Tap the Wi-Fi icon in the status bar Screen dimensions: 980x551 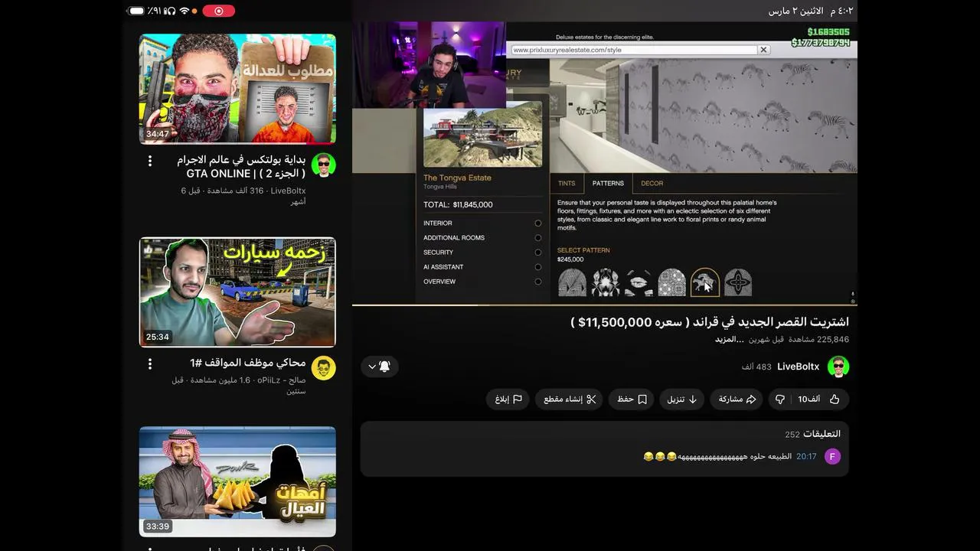[x=184, y=11]
